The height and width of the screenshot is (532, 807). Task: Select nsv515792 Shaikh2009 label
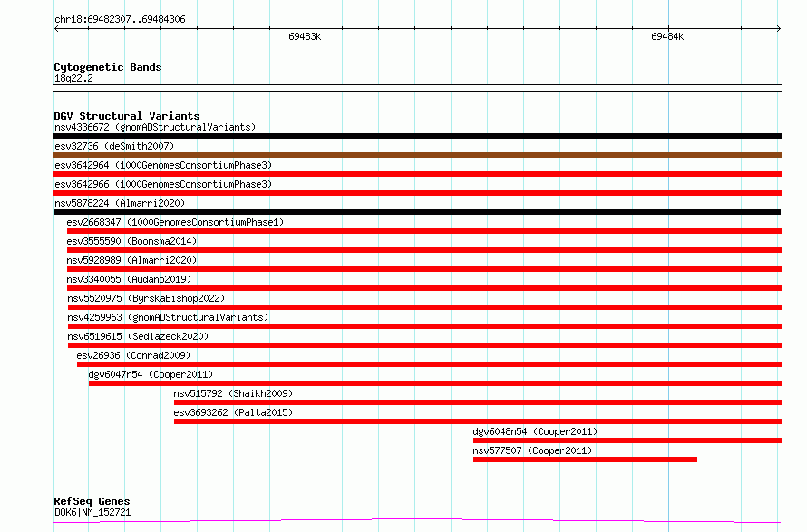233,393
